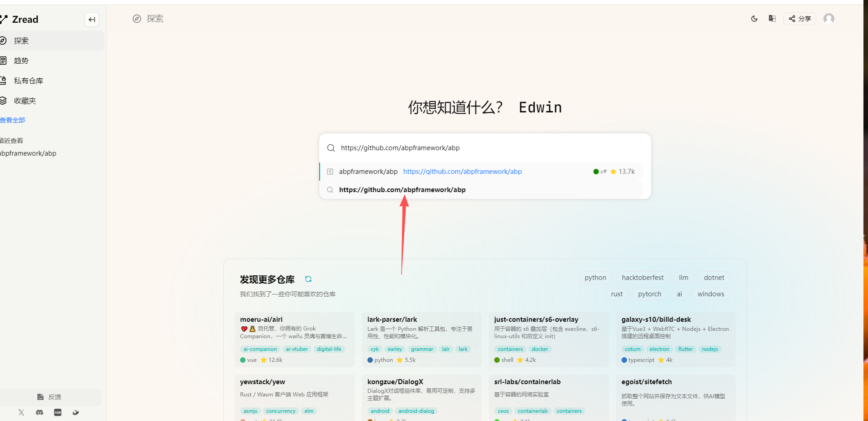Select the abpframework/abp repository suggestion
This screenshot has height=421, width=868.
[482, 172]
